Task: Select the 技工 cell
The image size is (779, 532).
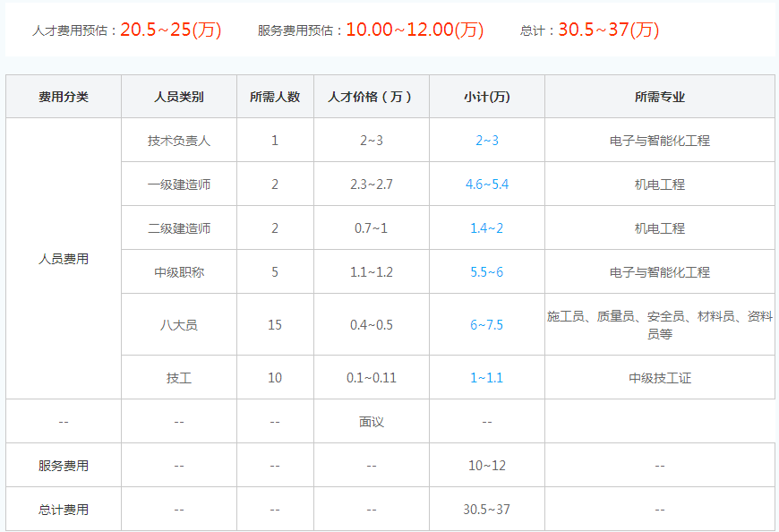Action: coord(179,378)
